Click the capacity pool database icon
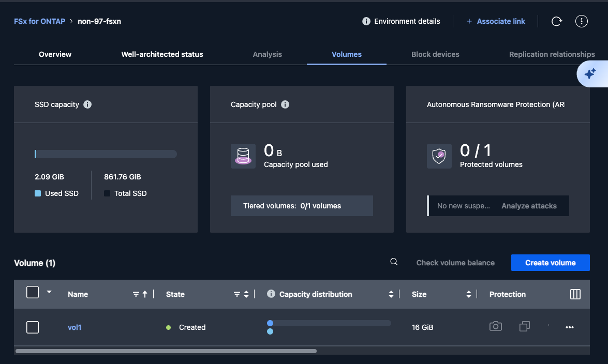 [243, 156]
